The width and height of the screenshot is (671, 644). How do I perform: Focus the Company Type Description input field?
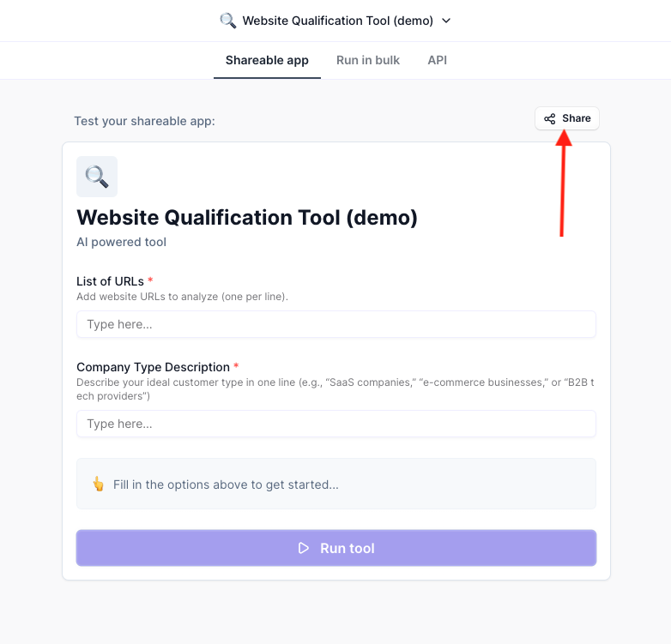335,424
